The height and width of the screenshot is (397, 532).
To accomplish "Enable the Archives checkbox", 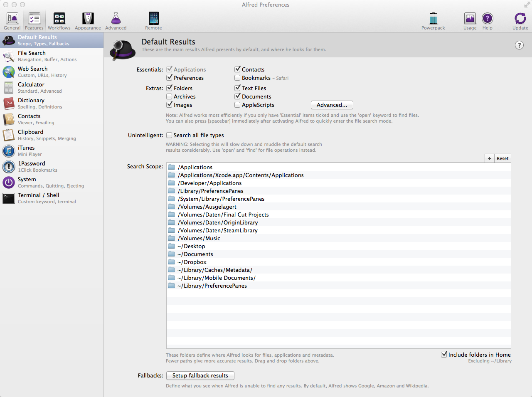I will (169, 96).
